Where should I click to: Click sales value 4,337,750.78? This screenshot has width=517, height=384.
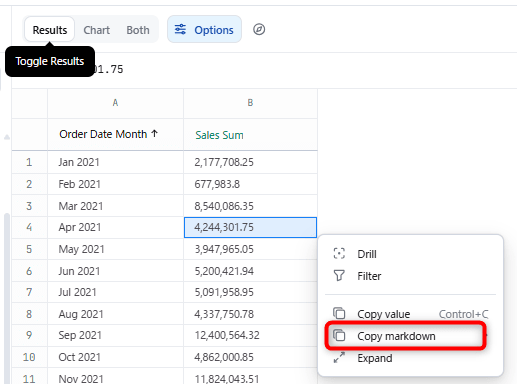250,314
